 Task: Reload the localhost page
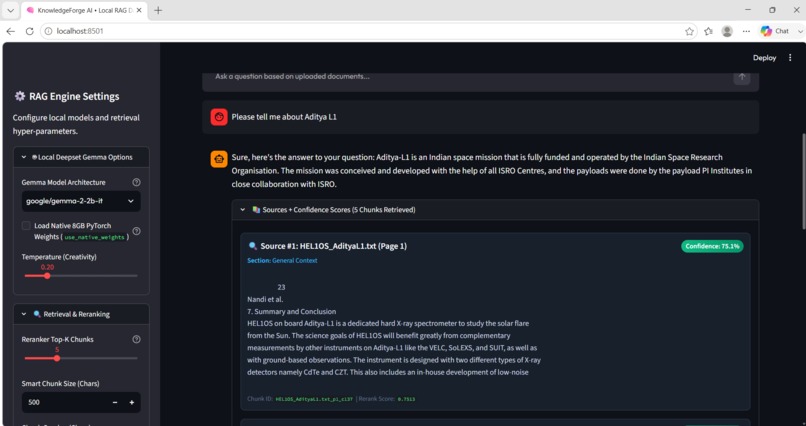pos(29,31)
